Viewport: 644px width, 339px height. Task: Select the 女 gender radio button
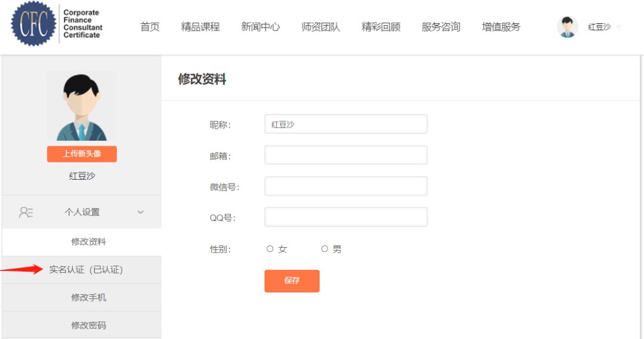(x=270, y=249)
